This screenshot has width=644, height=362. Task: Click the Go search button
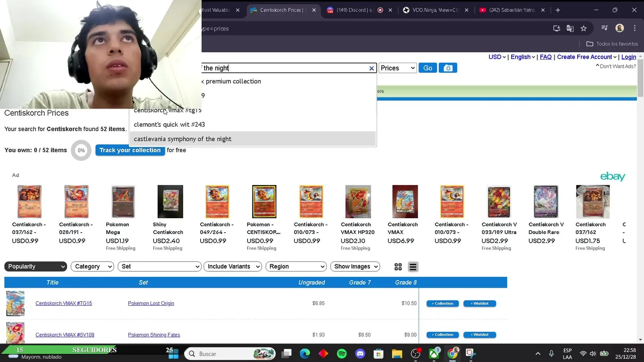pos(428,68)
